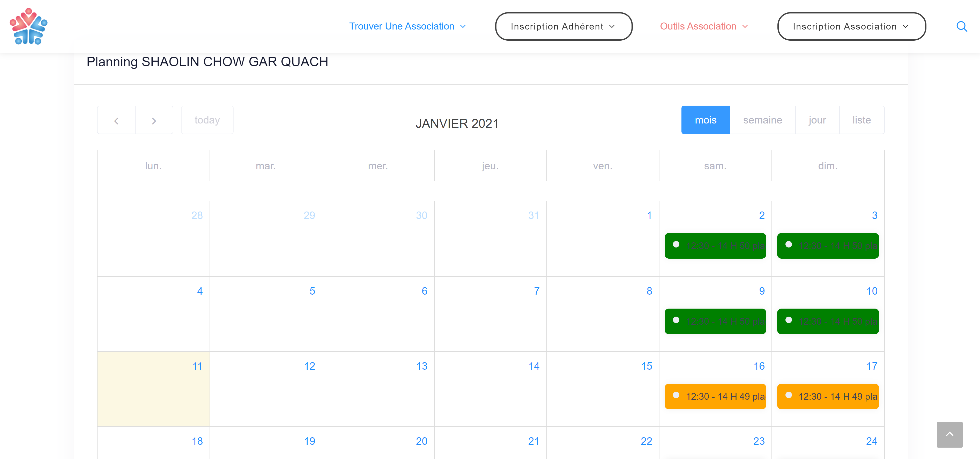Open green event on January 10

tap(827, 321)
